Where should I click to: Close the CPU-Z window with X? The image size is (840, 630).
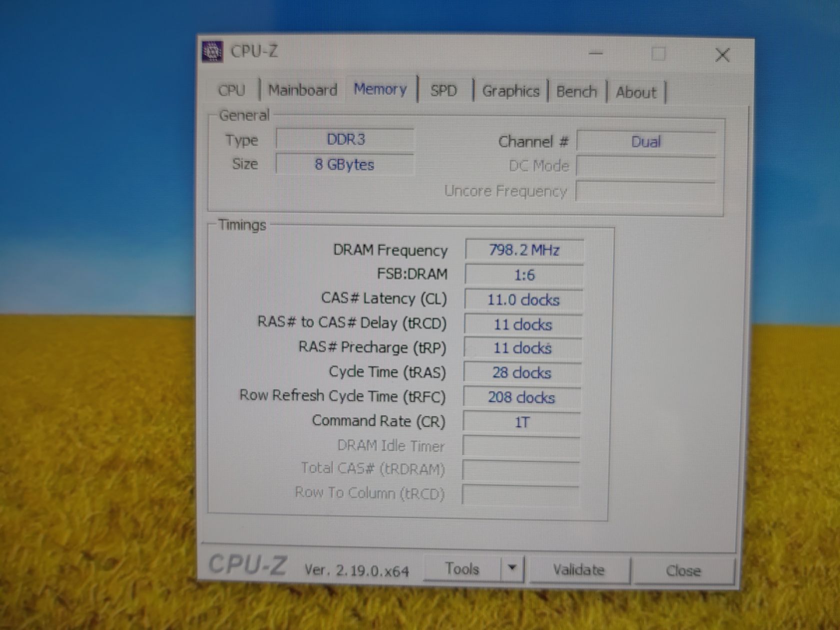722,55
